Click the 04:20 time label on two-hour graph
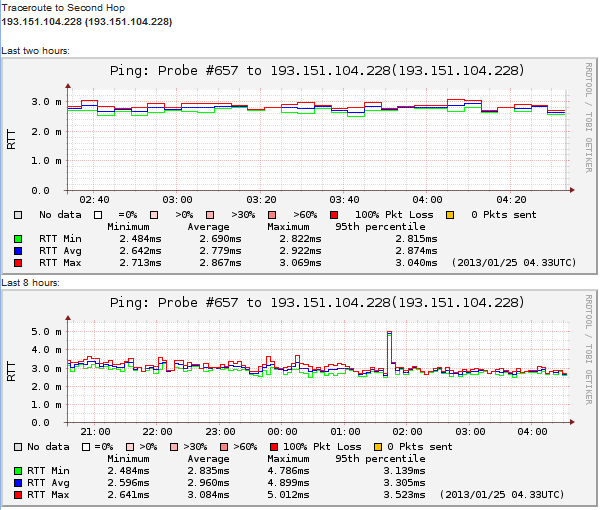Image resolution: width=601 pixels, height=510 pixels. 511,200
